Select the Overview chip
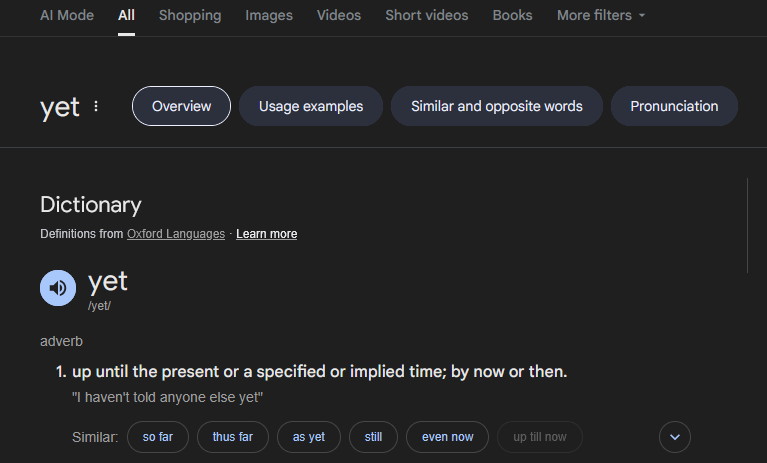Viewport: 767px width, 463px height. click(x=181, y=106)
